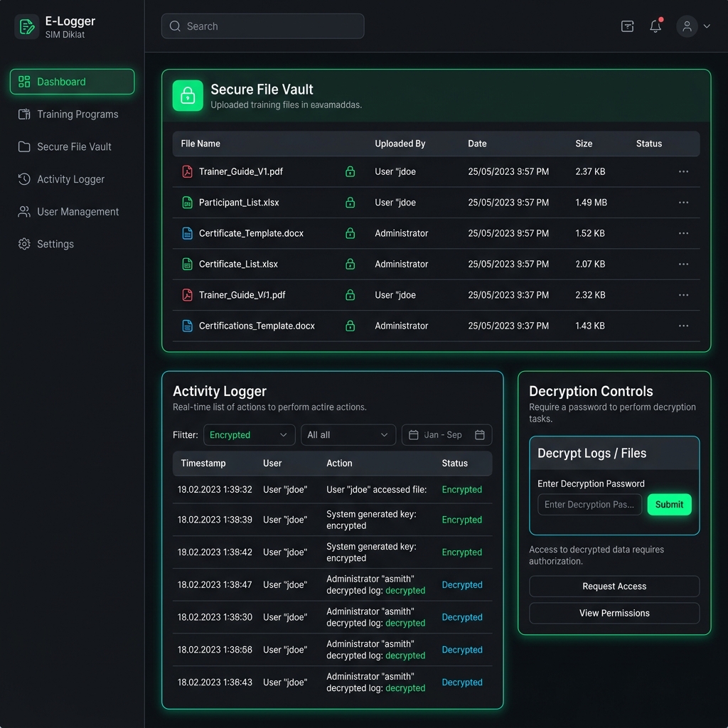This screenshot has width=728, height=728.
Task: Toggle lock icon on Certificate_Template.docx row
Action: 350,233
